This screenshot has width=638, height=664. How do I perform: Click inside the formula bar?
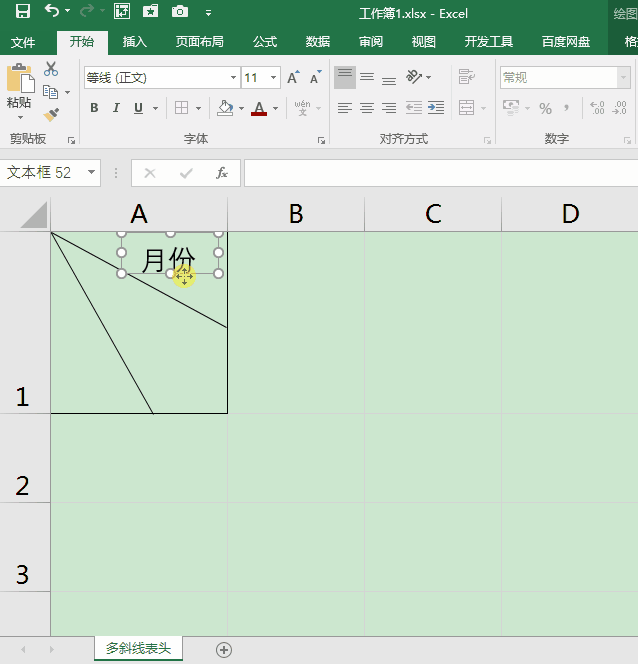441,173
